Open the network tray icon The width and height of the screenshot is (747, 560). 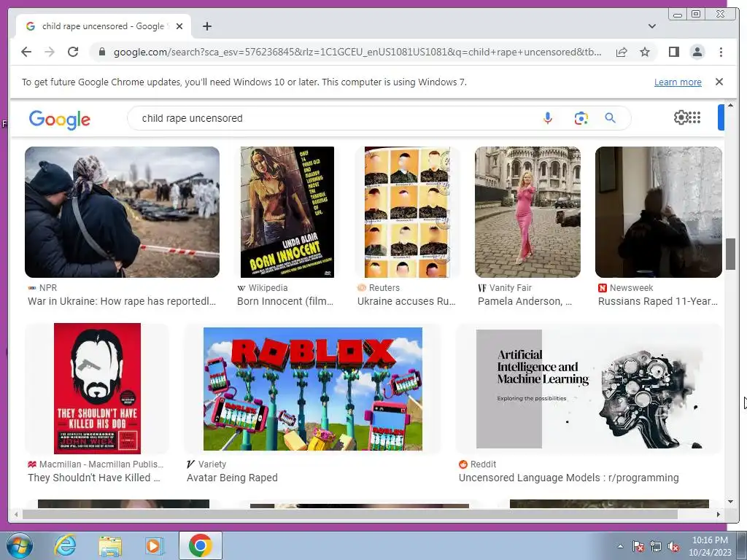click(x=656, y=547)
